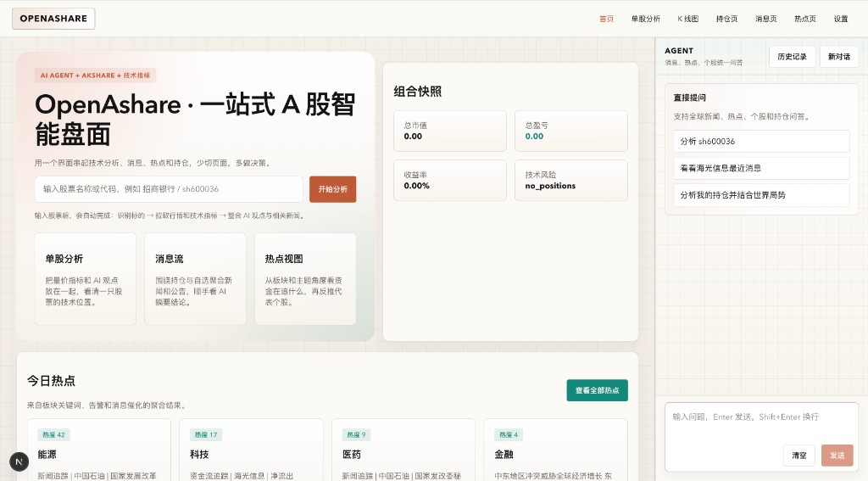
Task: Click the Next.js dev indicator icon
Action: point(19,461)
